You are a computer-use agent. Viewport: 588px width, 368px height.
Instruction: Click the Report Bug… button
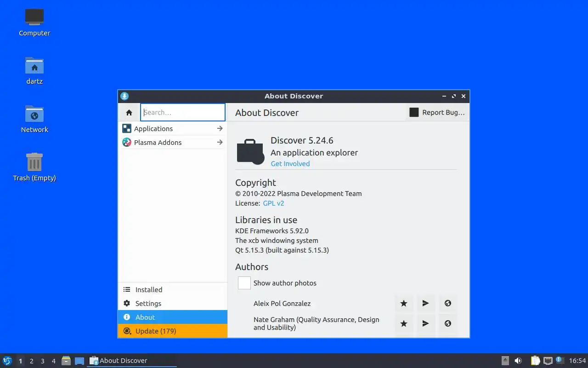437,112
